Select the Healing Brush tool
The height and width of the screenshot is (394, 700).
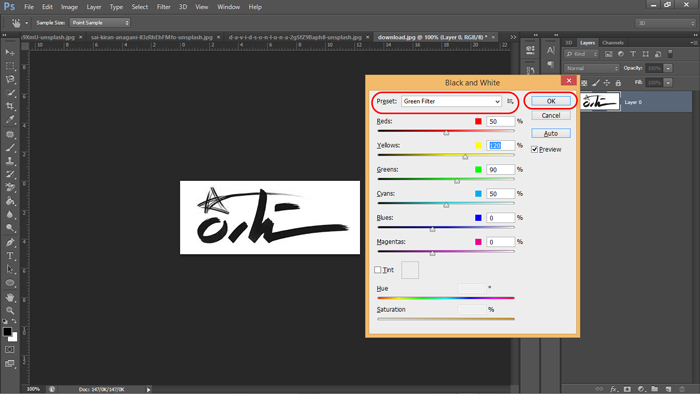pyautogui.click(x=10, y=134)
